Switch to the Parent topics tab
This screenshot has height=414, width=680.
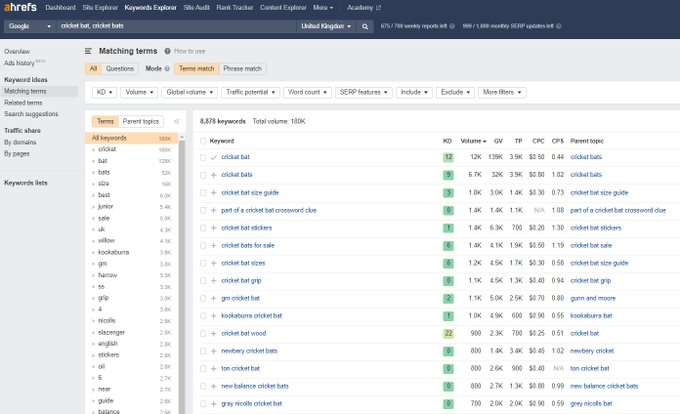(x=141, y=121)
